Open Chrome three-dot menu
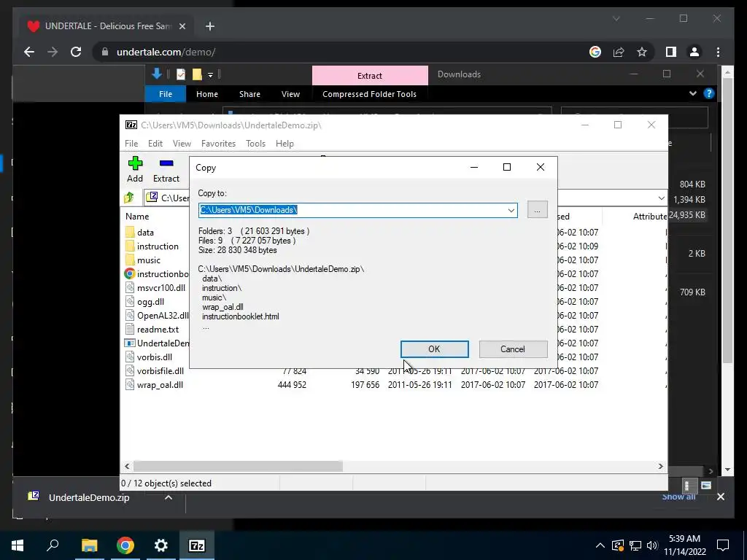The height and width of the screenshot is (560, 747). pyautogui.click(x=718, y=52)
